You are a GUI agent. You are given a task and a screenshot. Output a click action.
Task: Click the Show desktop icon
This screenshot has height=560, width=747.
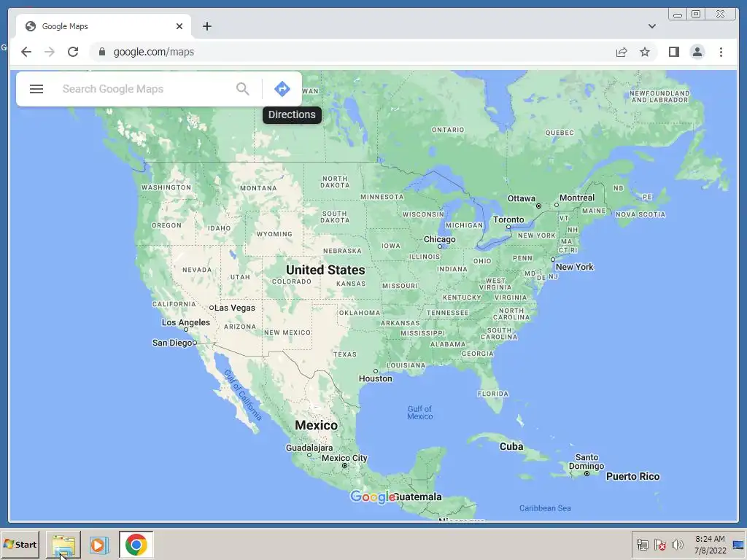(738, 545)
